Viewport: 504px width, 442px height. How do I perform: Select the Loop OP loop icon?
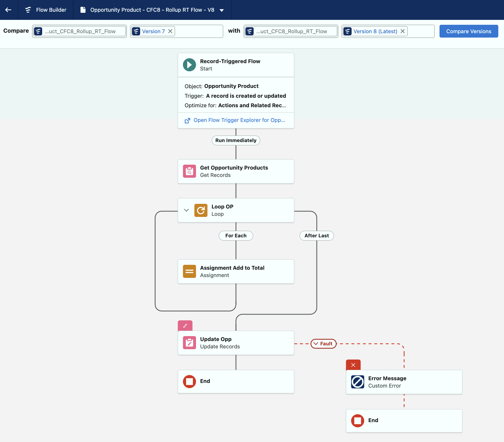(x=201, y=210)
